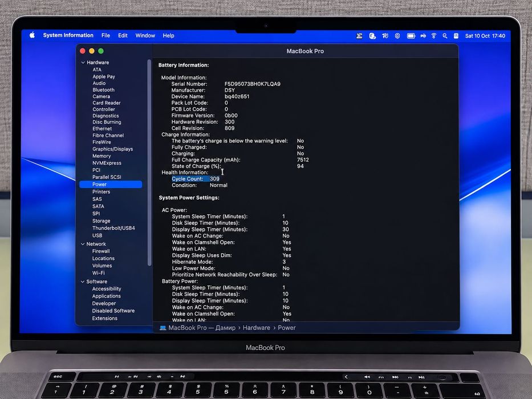Select FireWire in the sidebar
Image resolution: width=532 pixels, height=399 pixels.
[101, 142]
